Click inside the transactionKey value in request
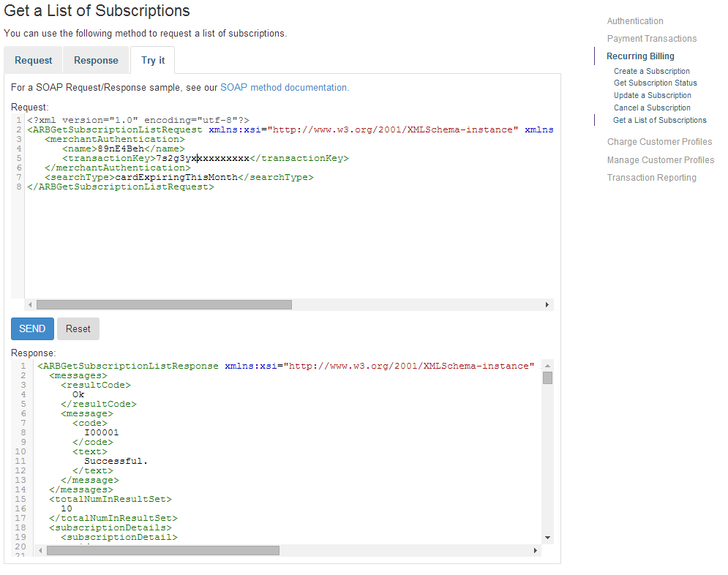This screenshot has height=575, width=728. pyautogui.click(x=202, y=158)
